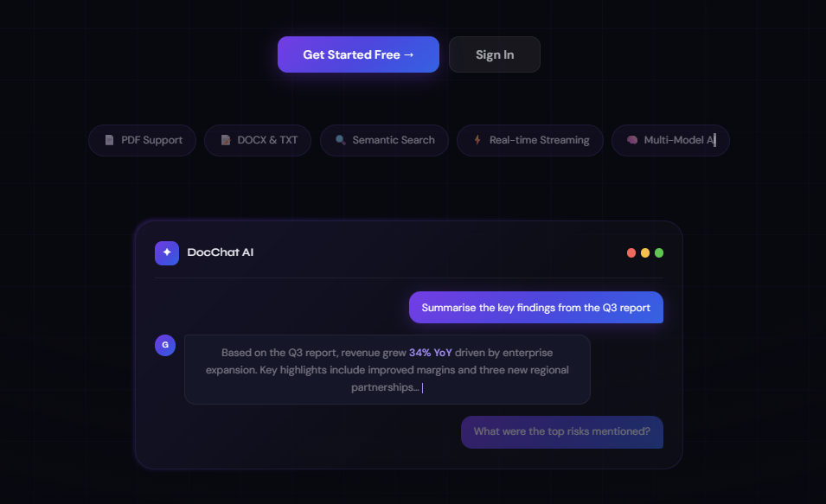Viewport: 826px width, 504px height.
Task: Select the Real-time Streaming label text
Action: tap(539, 140)
